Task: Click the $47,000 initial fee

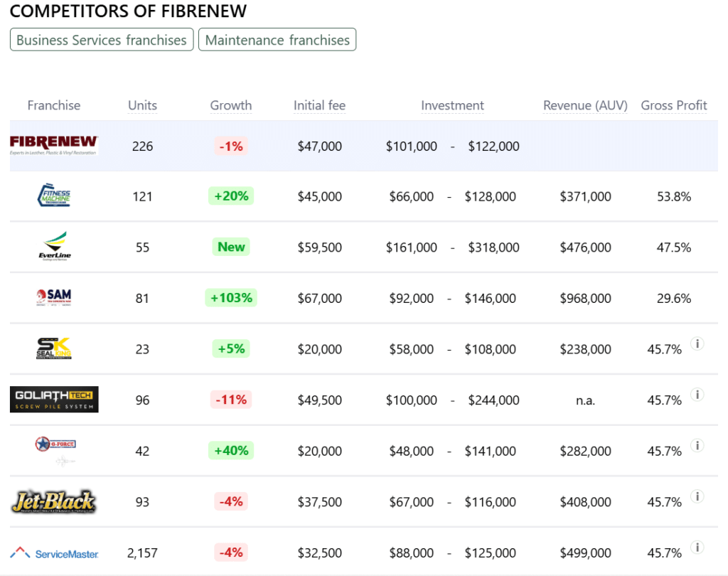Action: point(319,146)
